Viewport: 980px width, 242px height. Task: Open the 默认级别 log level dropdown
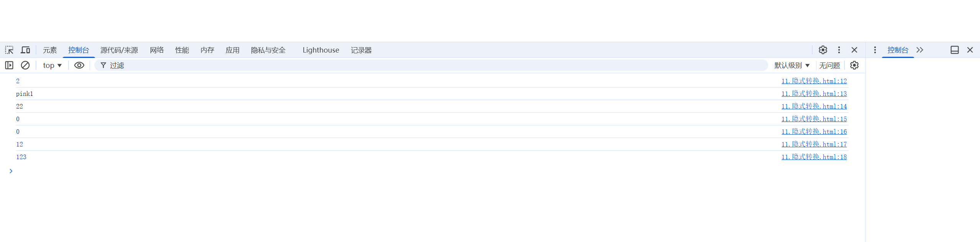pyautogui.click(x=792, y=65)
